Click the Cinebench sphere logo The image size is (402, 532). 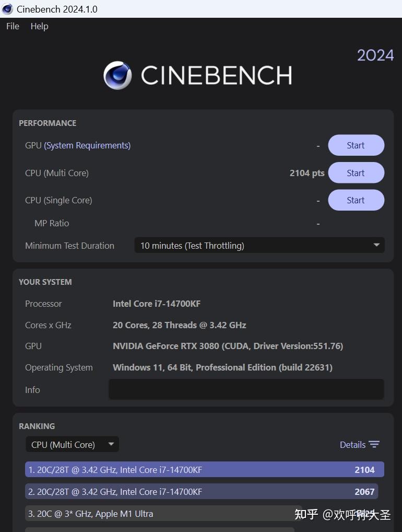117,75
